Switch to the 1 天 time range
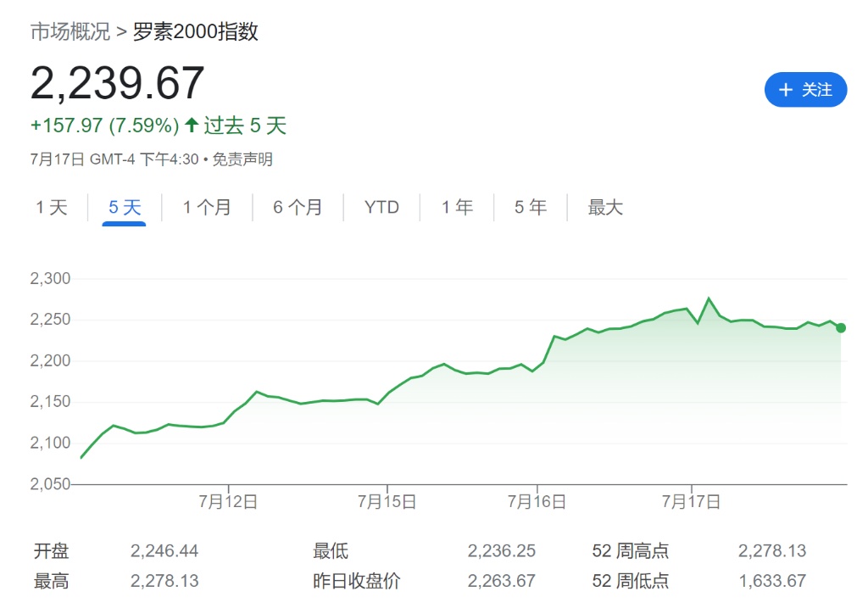The width and height of the screenshot is (868, 608). click(x=52, y=208)
